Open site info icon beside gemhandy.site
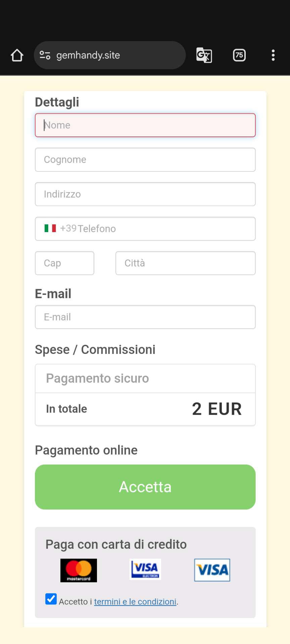The width and height of the screenshot is (290, 644). pyautogui.click(x=45, y=55)
